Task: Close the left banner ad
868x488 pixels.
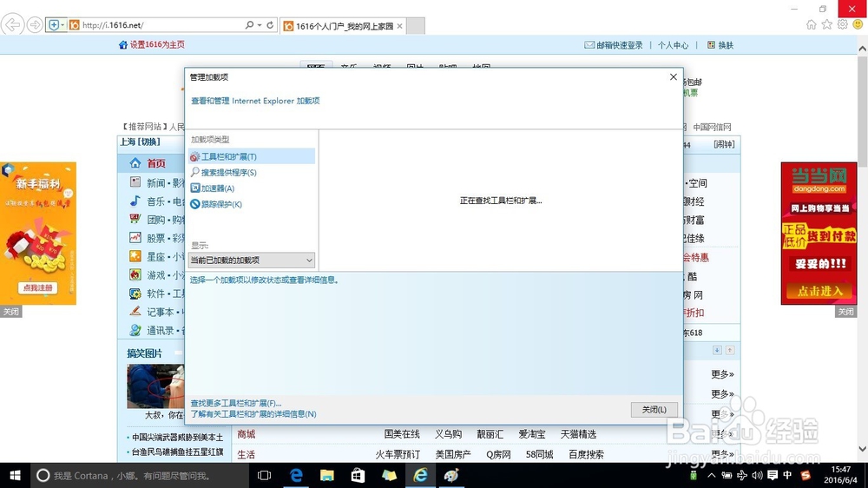Action: (x=10, y=312)
